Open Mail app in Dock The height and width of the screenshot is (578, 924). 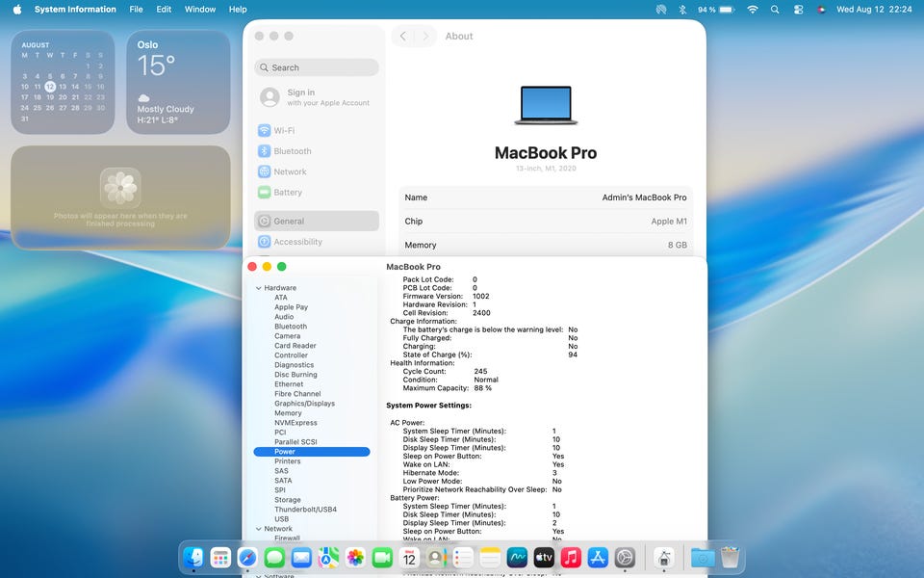pyautogui.click(x=301, y=557)
